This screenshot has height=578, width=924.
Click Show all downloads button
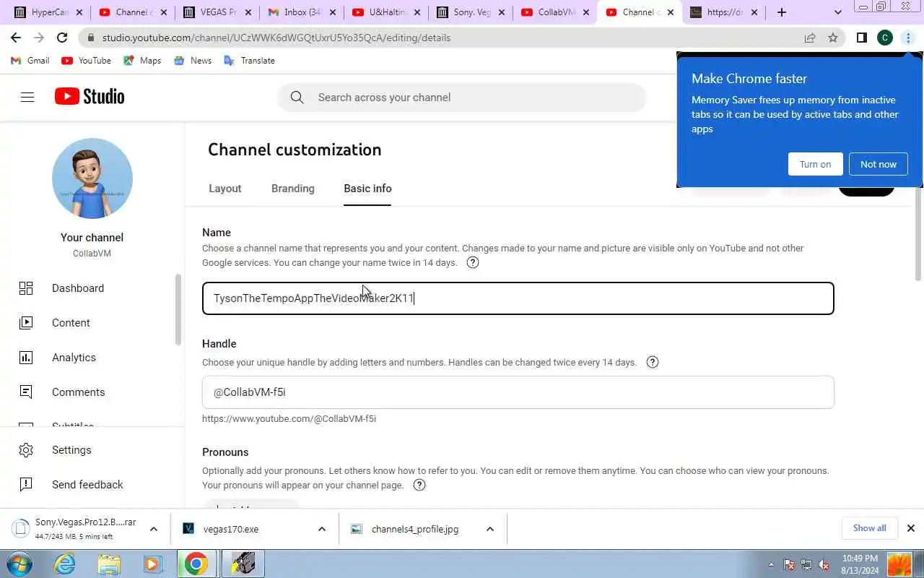coord(869,528)
